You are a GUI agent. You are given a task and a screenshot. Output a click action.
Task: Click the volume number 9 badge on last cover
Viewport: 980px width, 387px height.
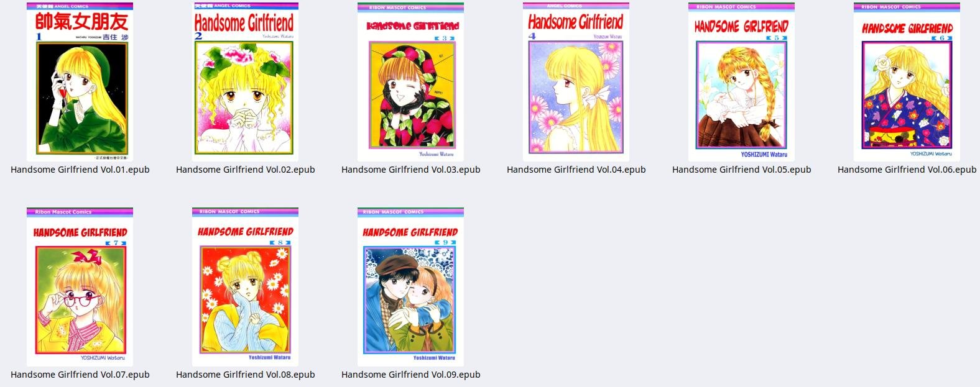445,242
